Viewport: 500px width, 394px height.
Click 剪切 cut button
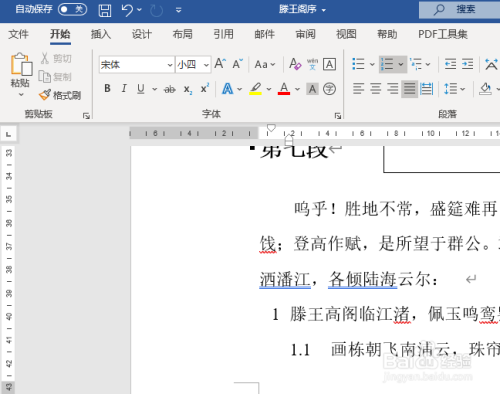56,58
